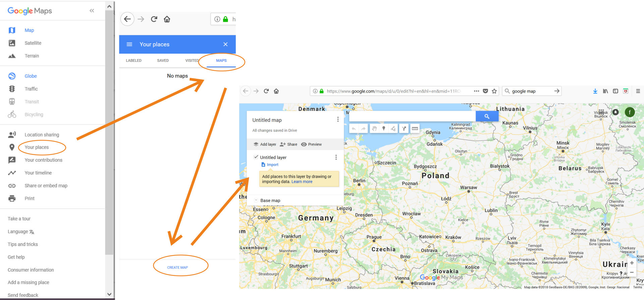
Task: Click the Preview button
Action: coord(311,144)
